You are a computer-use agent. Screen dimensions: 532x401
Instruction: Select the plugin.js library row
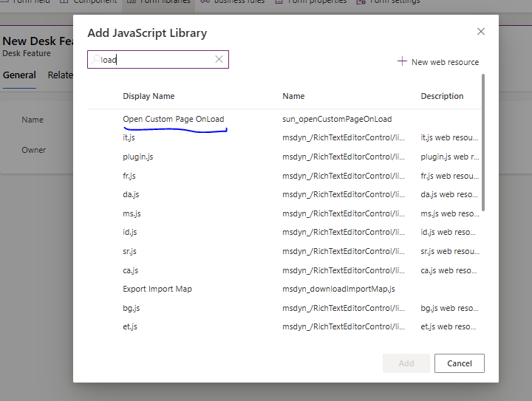coord(284,157)
